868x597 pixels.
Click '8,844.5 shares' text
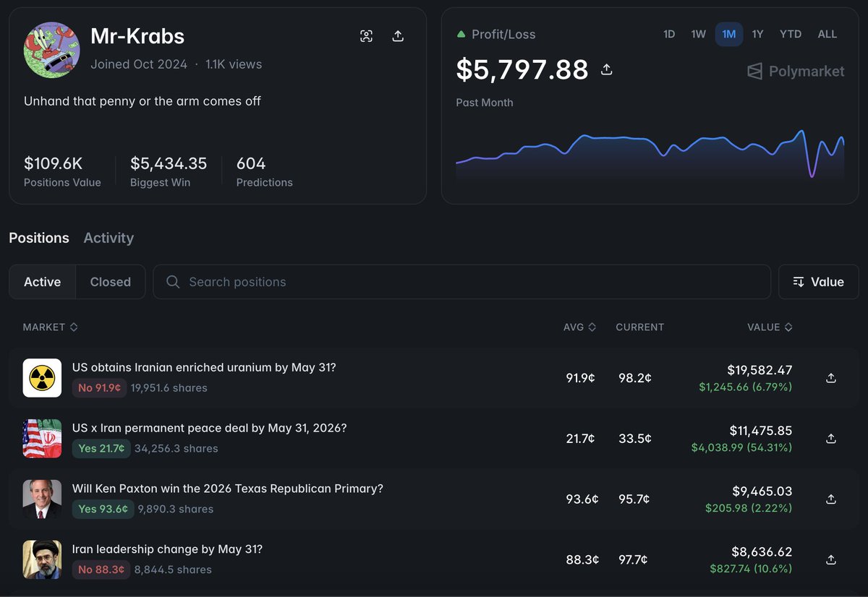click(172, 570)
